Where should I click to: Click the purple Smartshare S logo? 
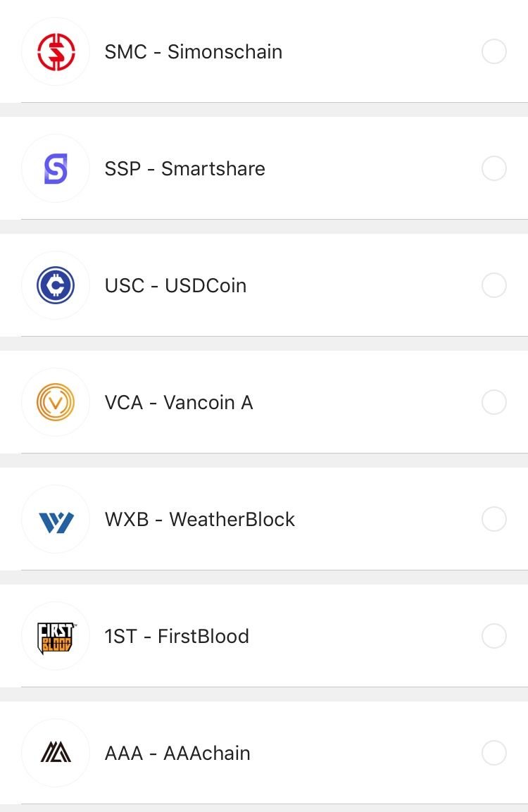[x=56, y=169]
